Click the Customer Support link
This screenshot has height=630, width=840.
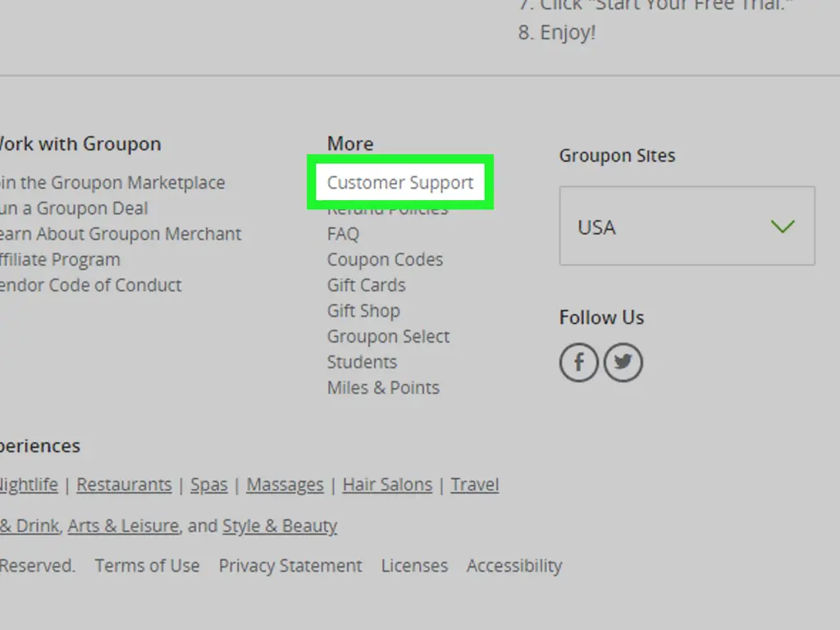tap(400, 182)
